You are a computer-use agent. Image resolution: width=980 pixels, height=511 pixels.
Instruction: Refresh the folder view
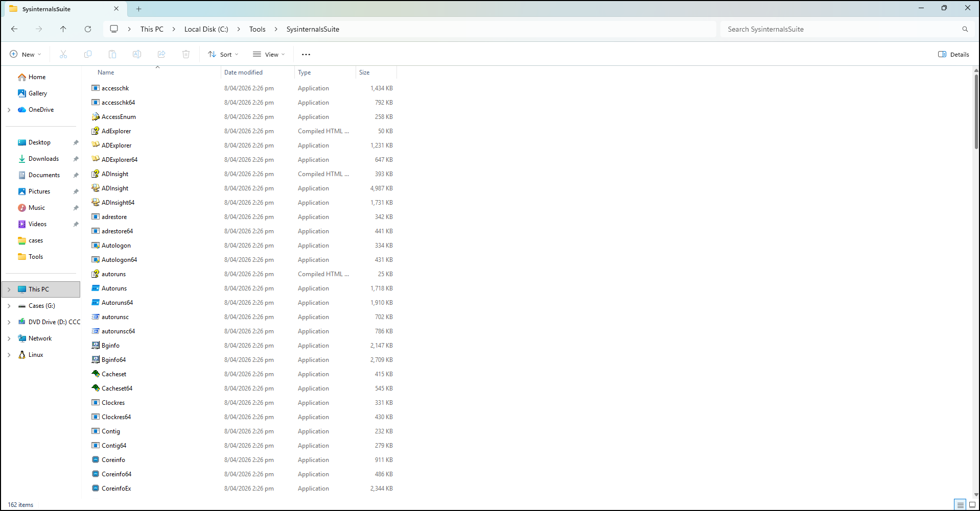click(x=88, y=29)
